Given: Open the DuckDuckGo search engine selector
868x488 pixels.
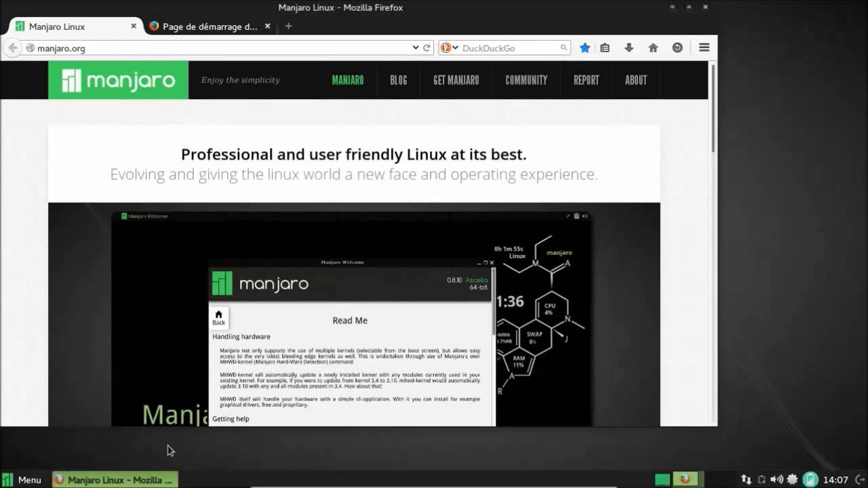Looking at the screenshot, I should (448, 48).
